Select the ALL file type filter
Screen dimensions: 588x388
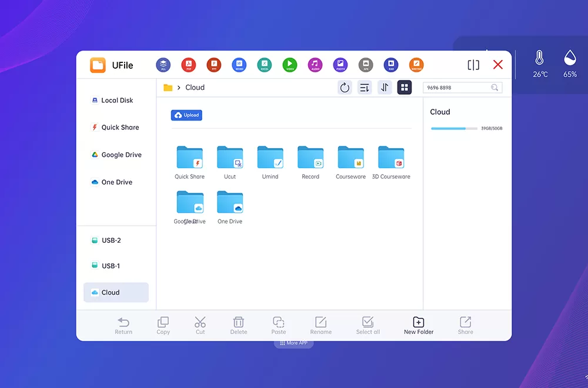(x=163, y=65)
